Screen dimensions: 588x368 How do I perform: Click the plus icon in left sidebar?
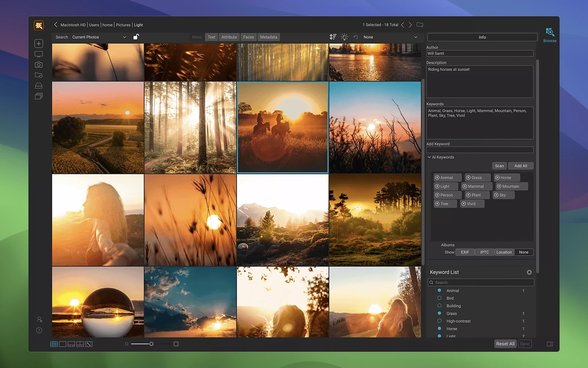coord(39,43)
